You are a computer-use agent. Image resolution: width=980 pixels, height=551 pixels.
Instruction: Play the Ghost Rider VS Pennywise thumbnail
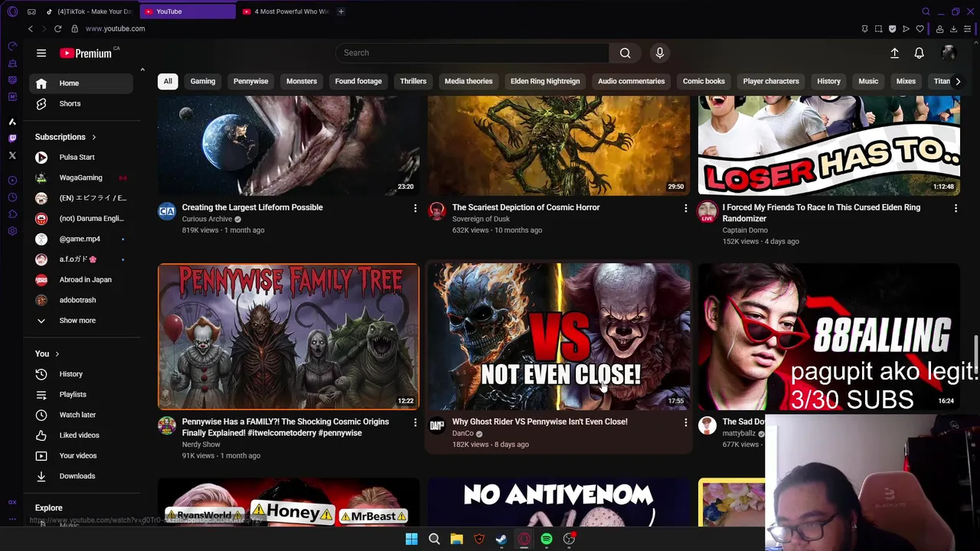click(x=559, y=337)
